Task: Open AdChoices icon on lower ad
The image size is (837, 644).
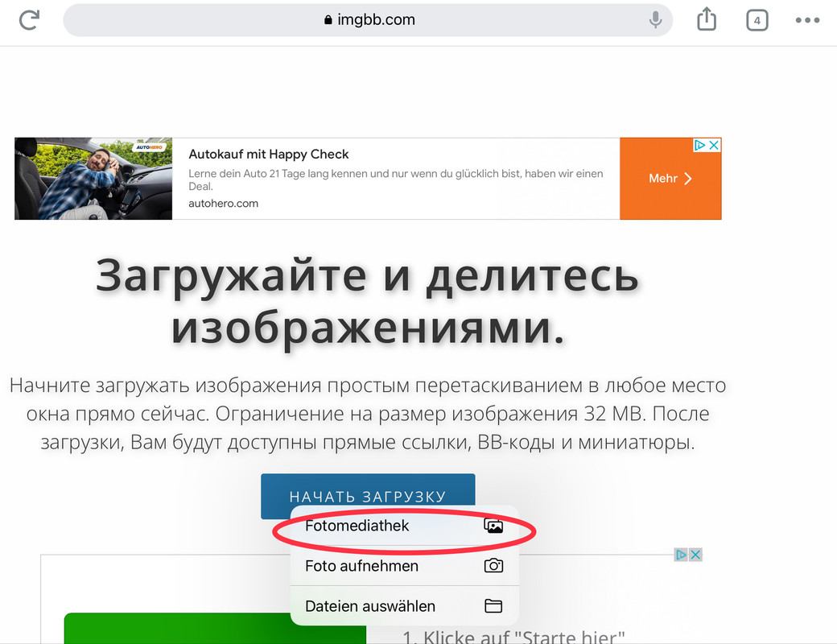Action: tap(681, 555)
